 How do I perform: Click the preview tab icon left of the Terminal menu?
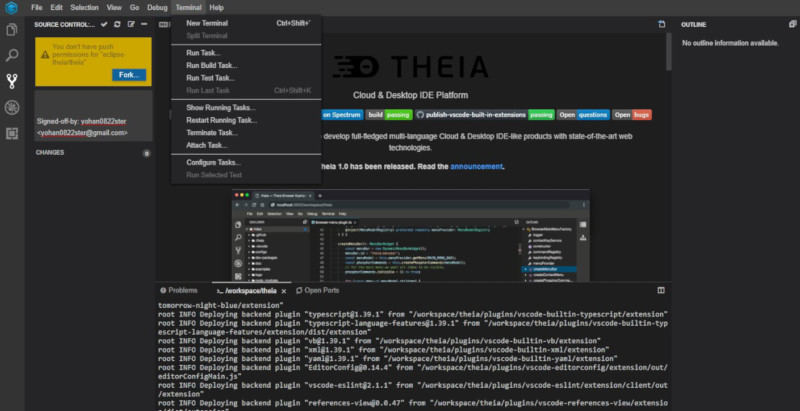coord(163,24)
